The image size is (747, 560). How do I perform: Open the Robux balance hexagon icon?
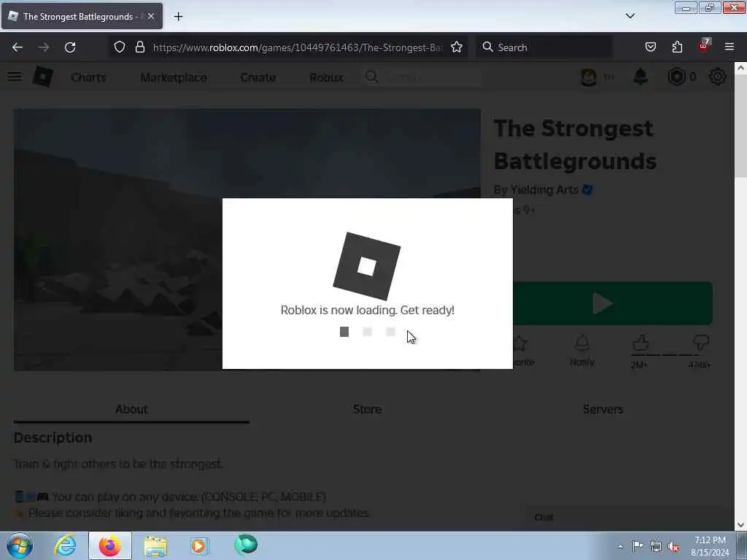pyautogui.click(x=676, y=77)
